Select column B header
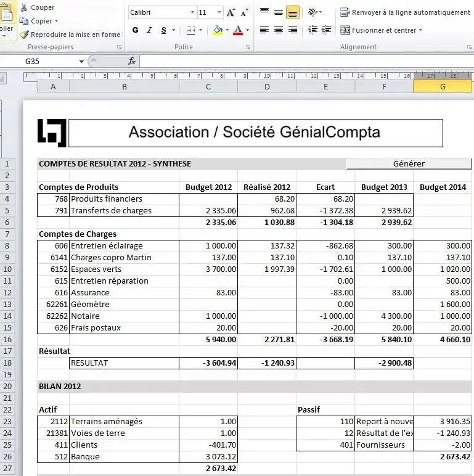The width and height of the screenshot is (474, 476). coord(124,87)
